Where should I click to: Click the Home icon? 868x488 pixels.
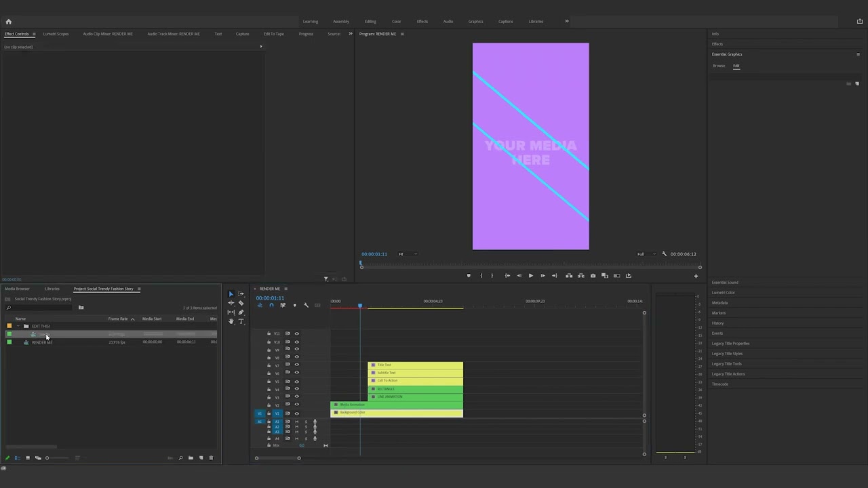point(8,21)
